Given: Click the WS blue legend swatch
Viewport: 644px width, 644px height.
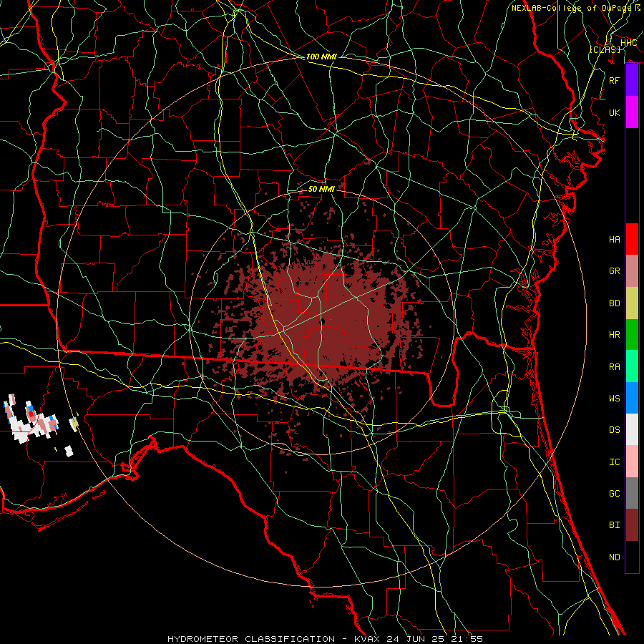Looking at the screenshot, I should coord(632,398).
